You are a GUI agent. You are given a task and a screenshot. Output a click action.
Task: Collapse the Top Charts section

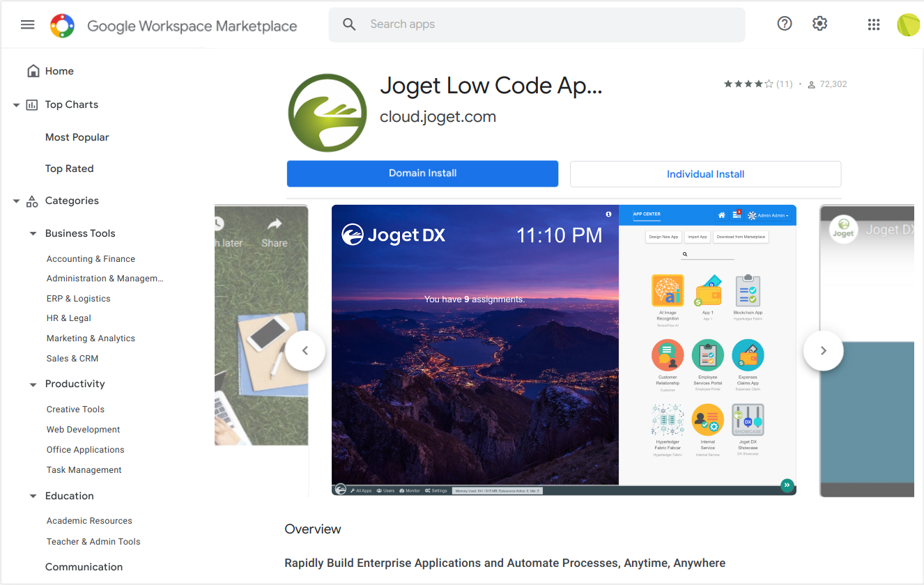point(16,105)
